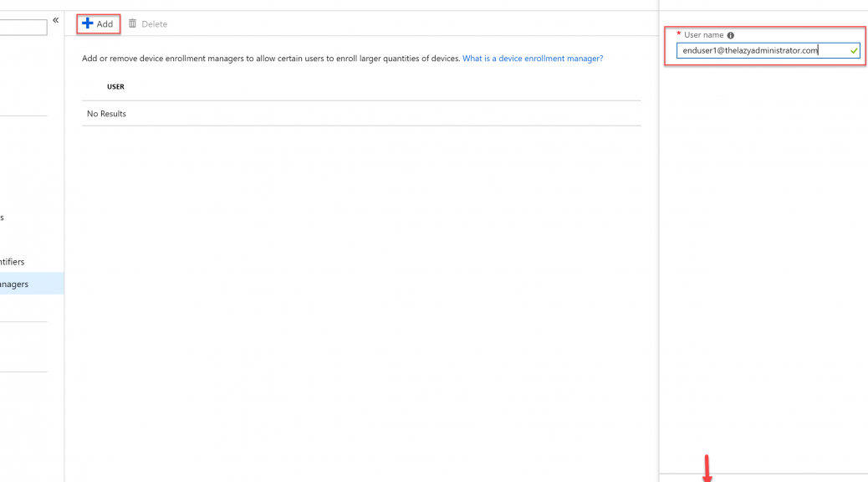Click the Delete label in the toolbar
The height and width of the screenshot is (482, 868).
pos(155,23)
